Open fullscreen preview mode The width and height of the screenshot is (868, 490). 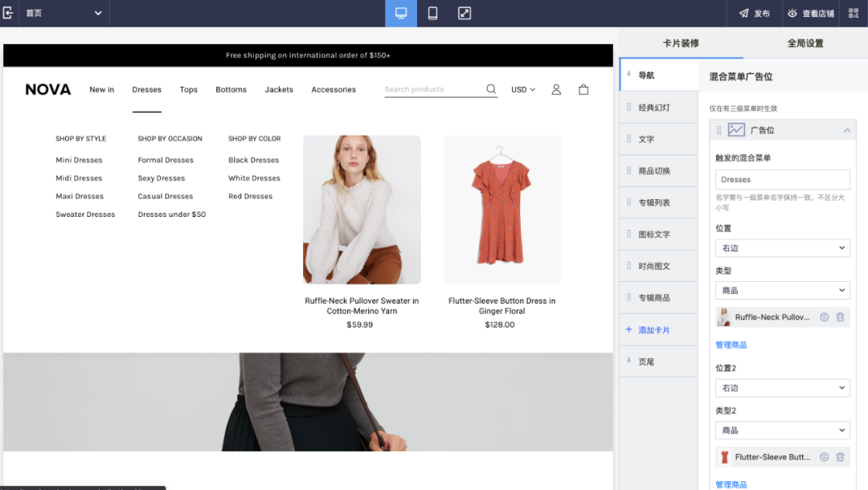pos(465,14)
